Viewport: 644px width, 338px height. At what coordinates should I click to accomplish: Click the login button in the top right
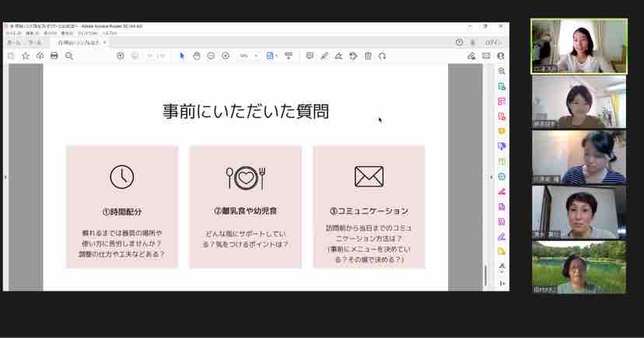493,42
